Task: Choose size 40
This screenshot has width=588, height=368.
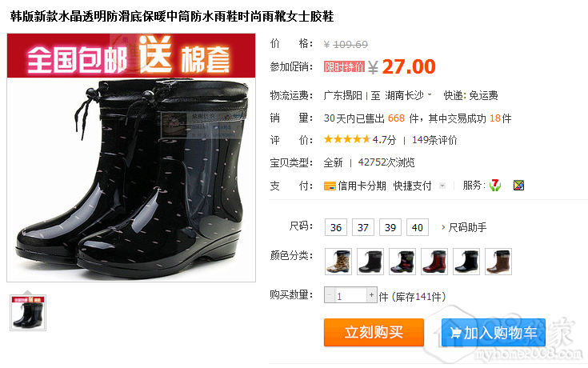Action: click(418, 227)
